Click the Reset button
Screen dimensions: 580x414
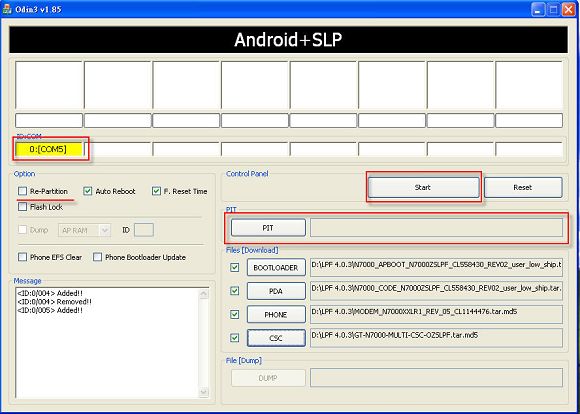click(x=523, y=187)
